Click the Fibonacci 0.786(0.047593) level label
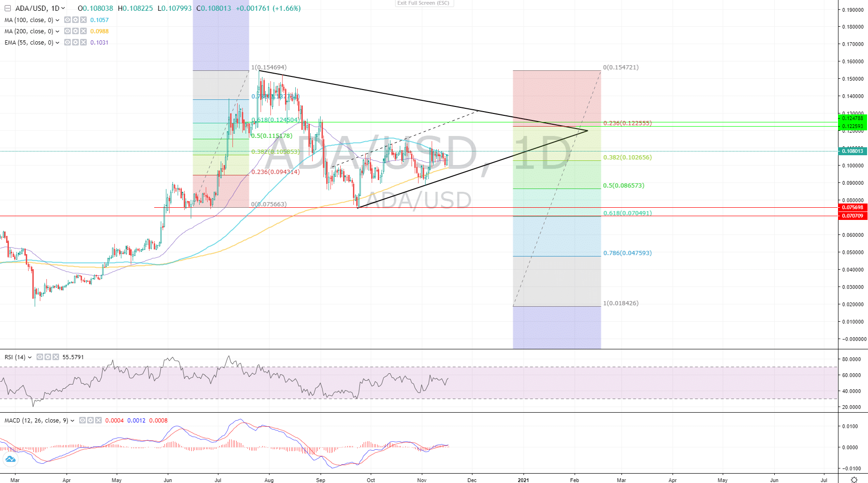 coord(628,253)
